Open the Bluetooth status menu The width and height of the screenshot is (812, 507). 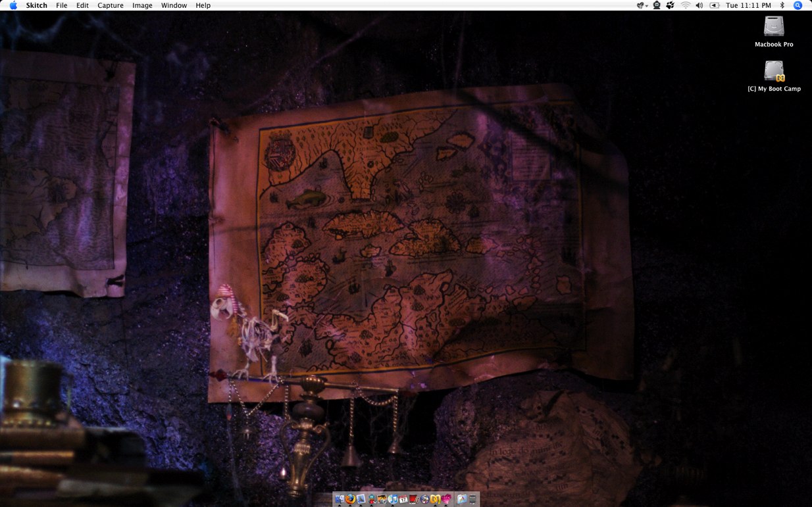click(x=782, y=5)
